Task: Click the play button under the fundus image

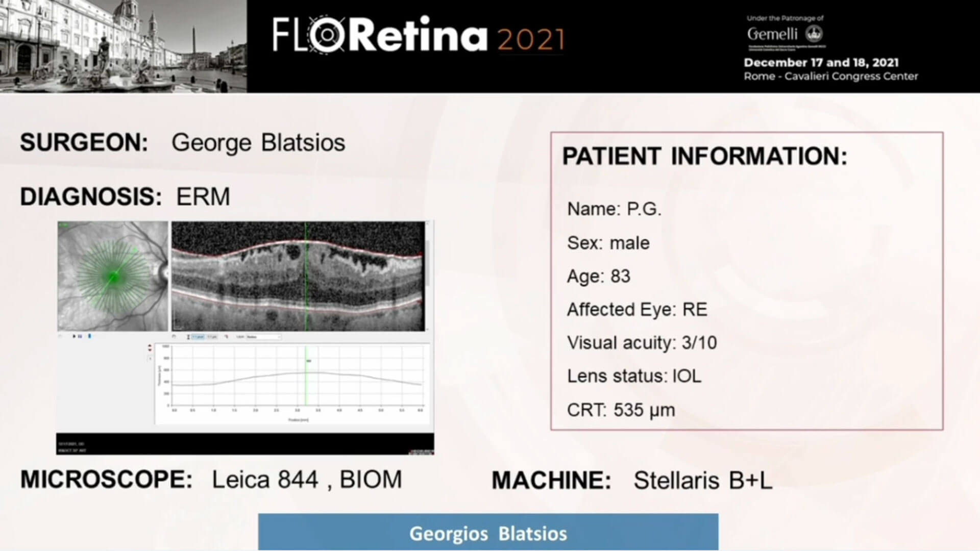Action: pos(74,336)
